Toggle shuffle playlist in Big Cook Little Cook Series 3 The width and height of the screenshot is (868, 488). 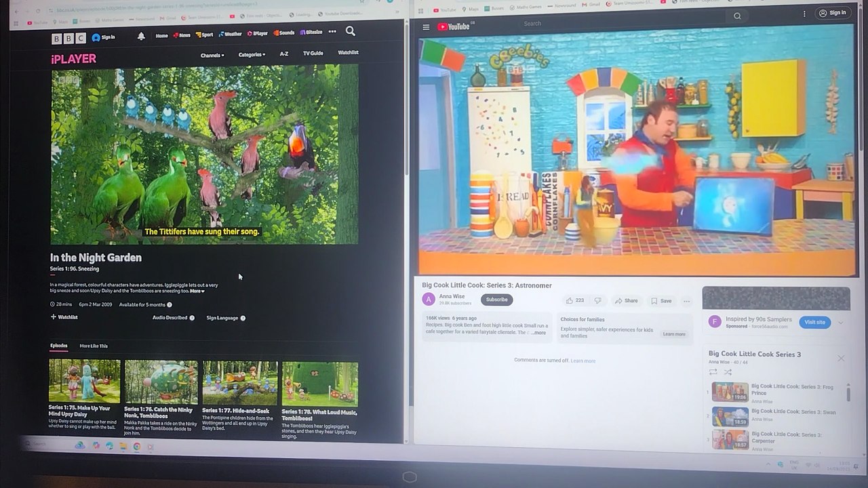click(728, 372)
